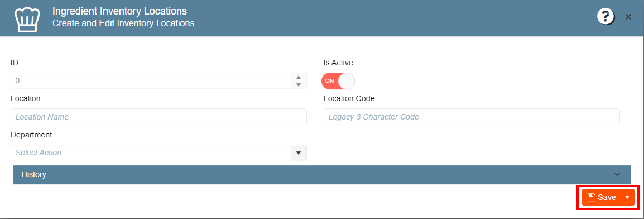This screenshot has height=219, width=644.
Task: Open the help question mark icon
Action: 605,17
